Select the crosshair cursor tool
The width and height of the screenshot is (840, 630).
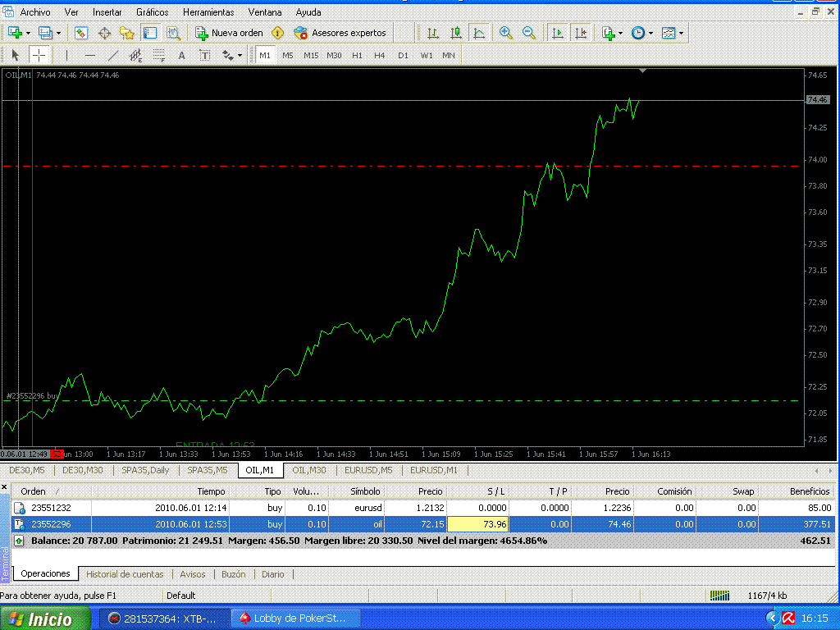coord(39,55)
